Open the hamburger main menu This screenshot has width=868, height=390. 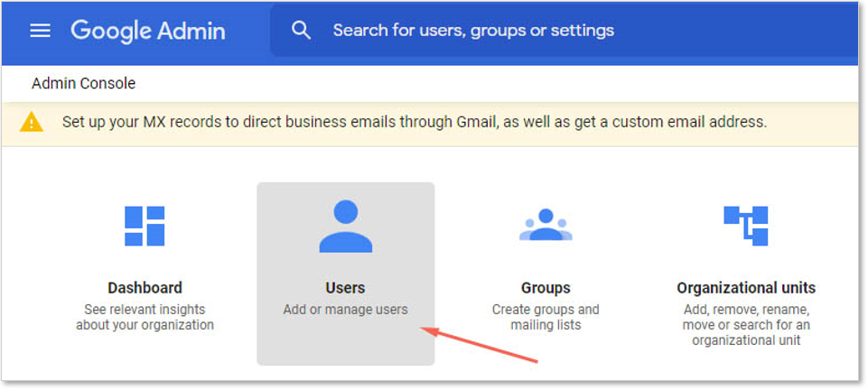(x=40, y=31)
